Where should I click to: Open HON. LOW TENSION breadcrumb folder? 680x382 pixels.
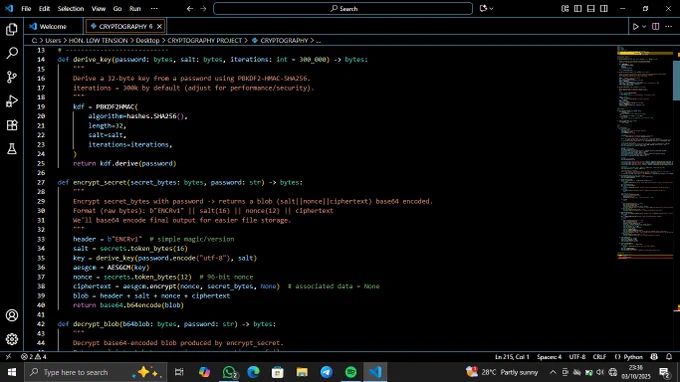[98, 40]
